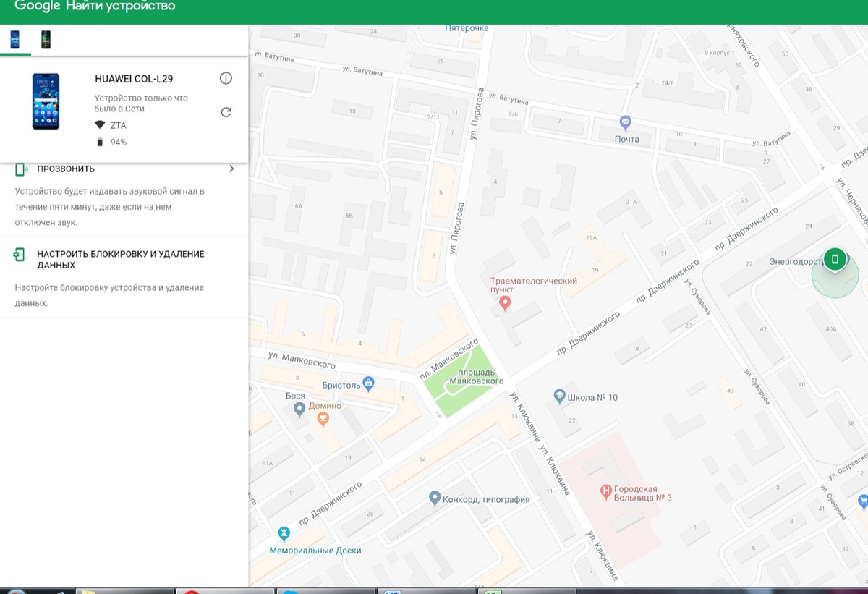Screen dimensions: 868x594
Task: Click the Конкорд, типография map pin
Action: (x=435, y=498)
